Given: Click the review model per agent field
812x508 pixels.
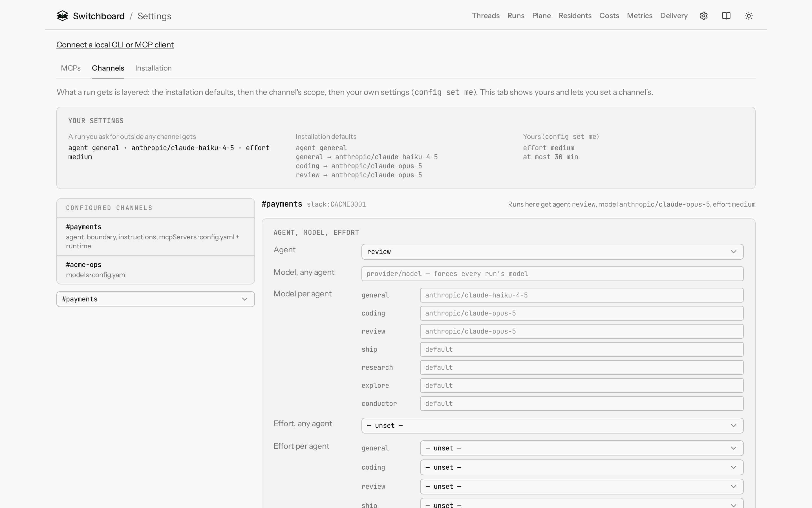Looking at the screenshot, I should [581, 331].
